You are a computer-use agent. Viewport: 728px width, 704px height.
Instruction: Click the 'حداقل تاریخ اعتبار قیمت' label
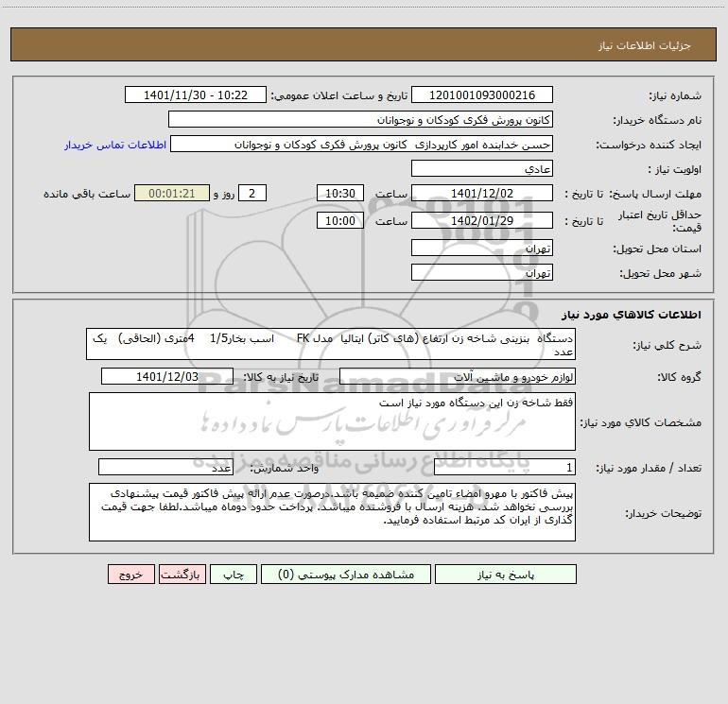point(660,221)
